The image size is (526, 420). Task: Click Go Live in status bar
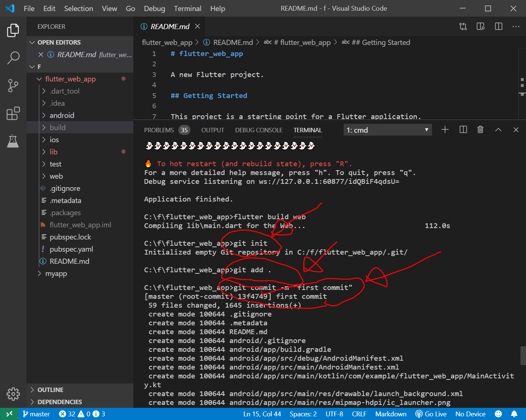point(431,414)
